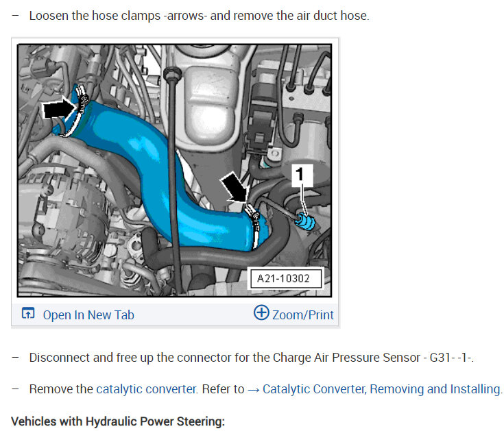Click the Zoom/Print magnifier plus icon
The height and width of the screenshot is (431, 504).
click(x=261, y=313)
